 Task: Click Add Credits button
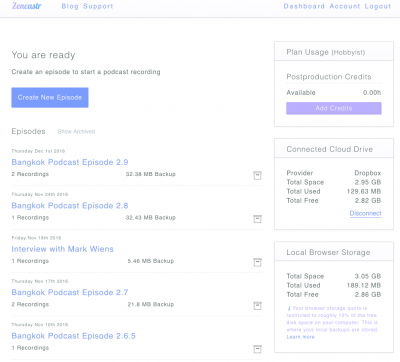pyautogui.click(x=334, y=108)
